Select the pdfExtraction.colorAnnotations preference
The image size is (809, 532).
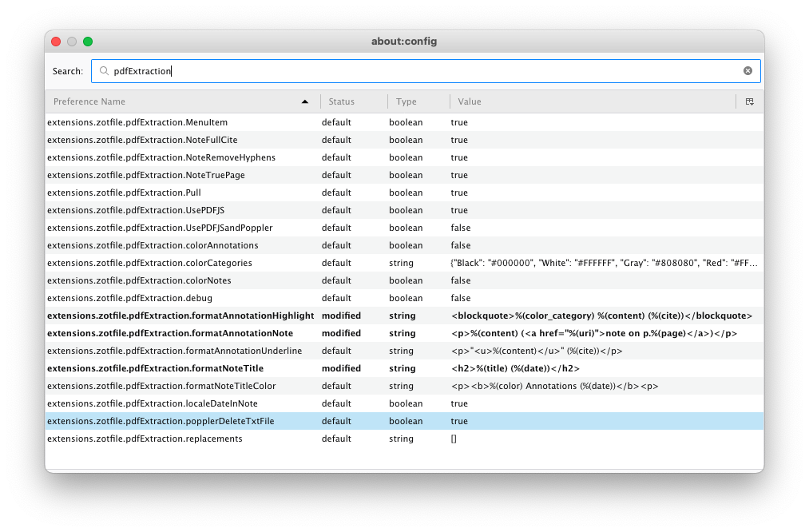[x=153, y=245]
